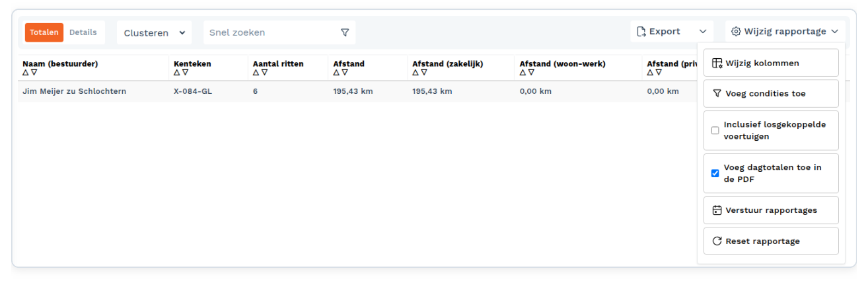Sort Naam (bestuurder) column descending
The width and height of the screenshot is (868, 281).
click(34, 73)
